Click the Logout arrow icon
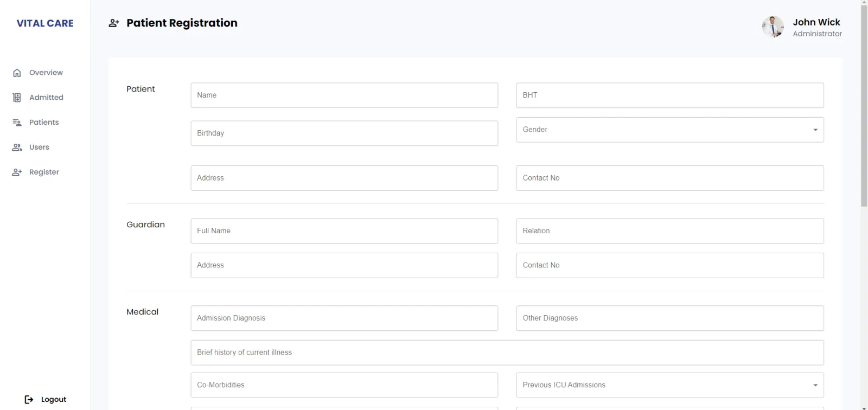 point(29,400)
